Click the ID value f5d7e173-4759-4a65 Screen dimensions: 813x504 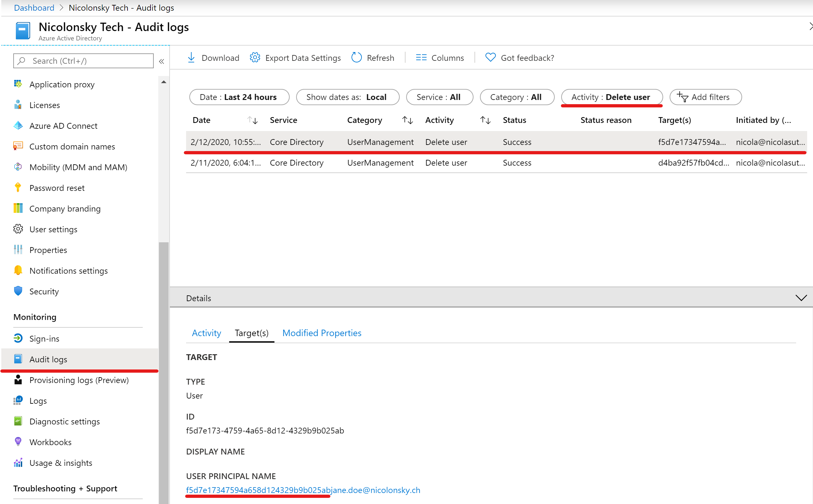265,430
